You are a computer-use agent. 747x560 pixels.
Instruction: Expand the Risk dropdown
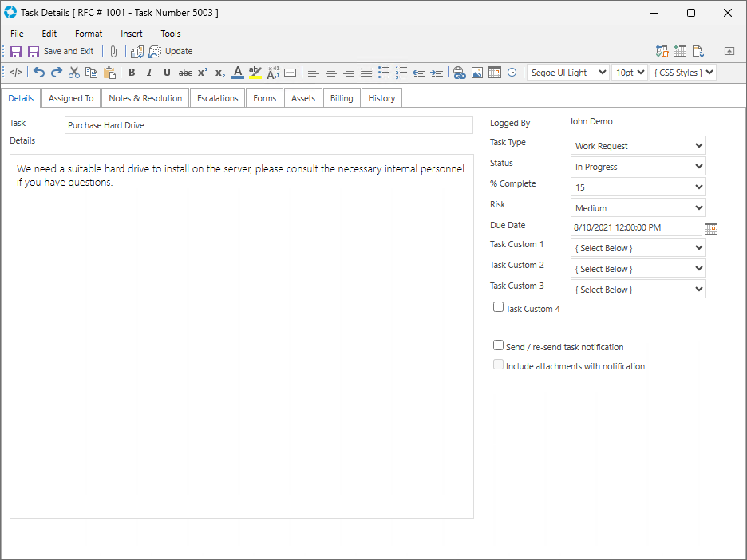638,208
